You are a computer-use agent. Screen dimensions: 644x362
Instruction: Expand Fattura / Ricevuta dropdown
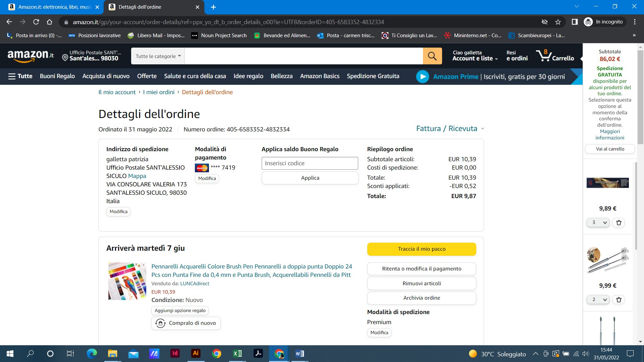pos(450,129)
